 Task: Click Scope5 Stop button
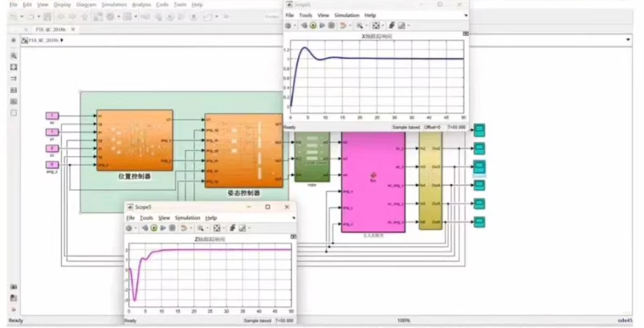tap(173, 228)
